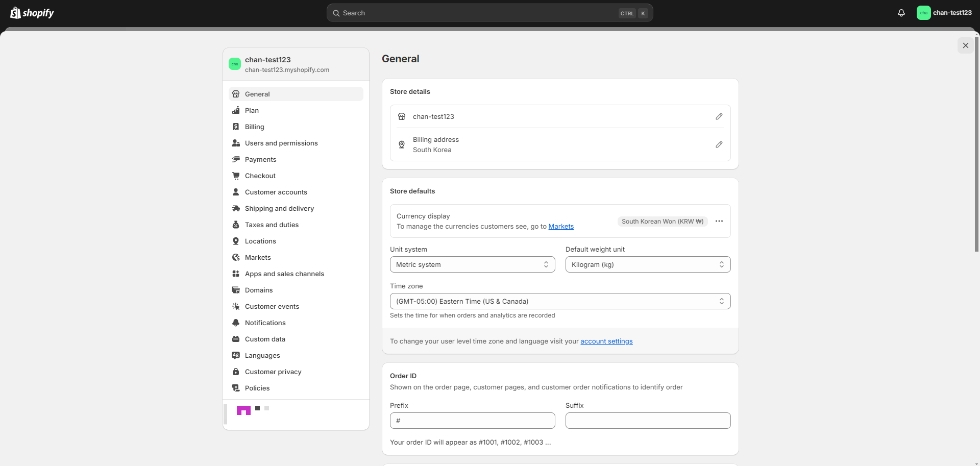Click the Domains icon
Viewport: 980px width, 466px height.
pyautogui.click(x=236, y=290)
